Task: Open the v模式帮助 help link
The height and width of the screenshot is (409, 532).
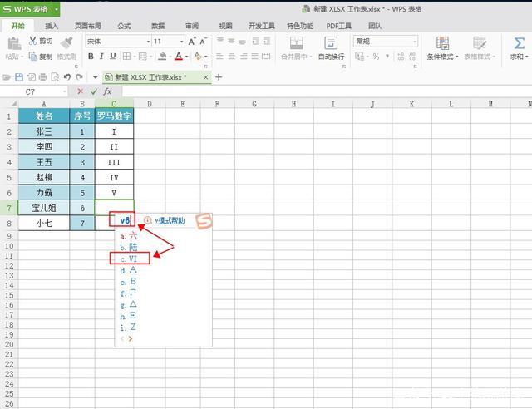Action: click(x=170, y=220)
